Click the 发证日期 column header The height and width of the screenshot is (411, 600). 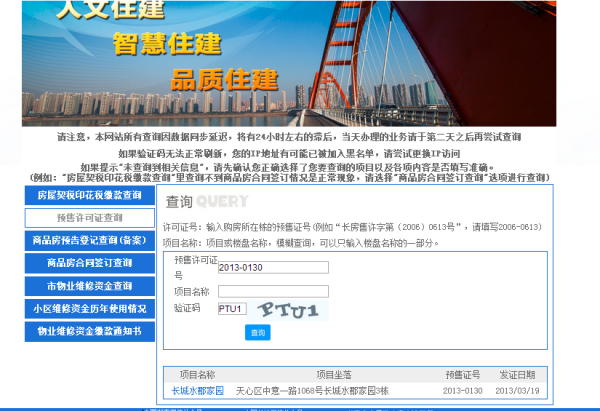coord(517,374)
